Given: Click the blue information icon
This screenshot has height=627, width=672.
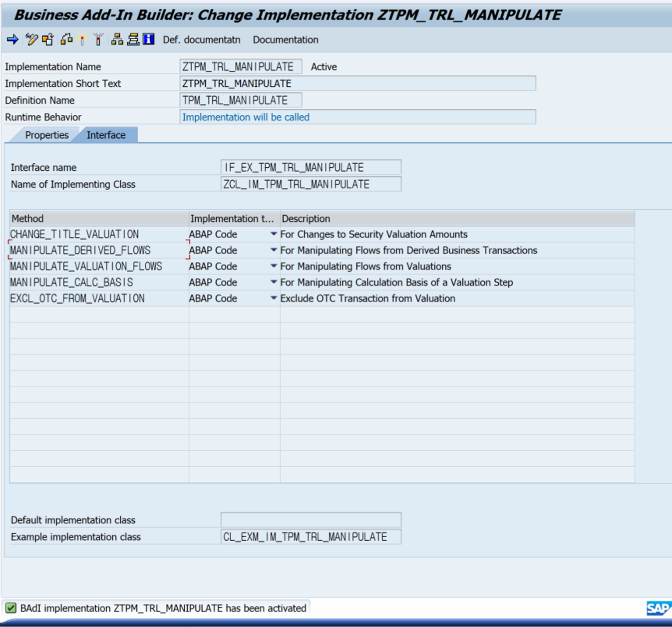Looking at the screenshot, I should pyautogui.click(x=149, y=39).
